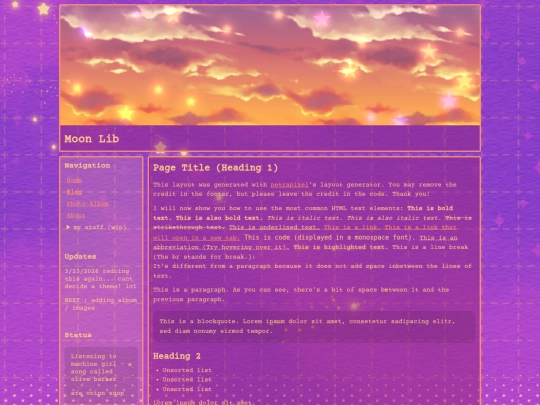Click the update note 'redoing this again'
Viewport: 540px width, 405px height.
coord(100,279)
